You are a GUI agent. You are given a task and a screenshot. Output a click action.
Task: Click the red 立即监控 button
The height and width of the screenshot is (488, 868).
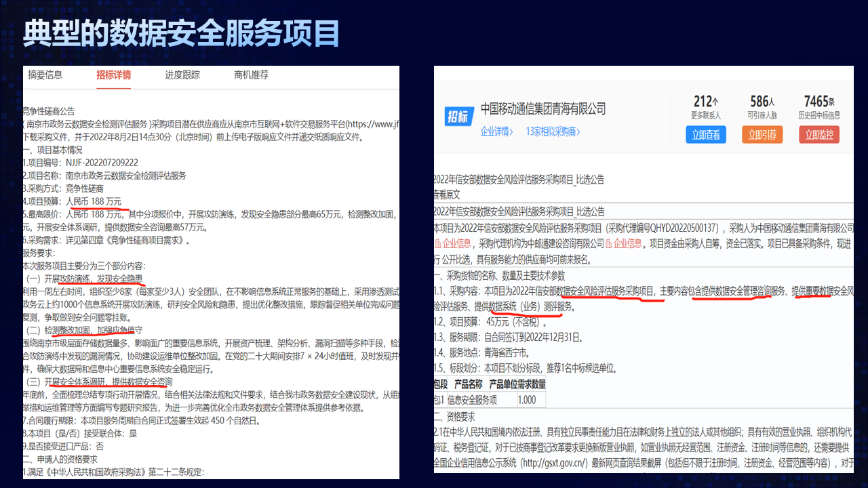click(x=819, y=135)
